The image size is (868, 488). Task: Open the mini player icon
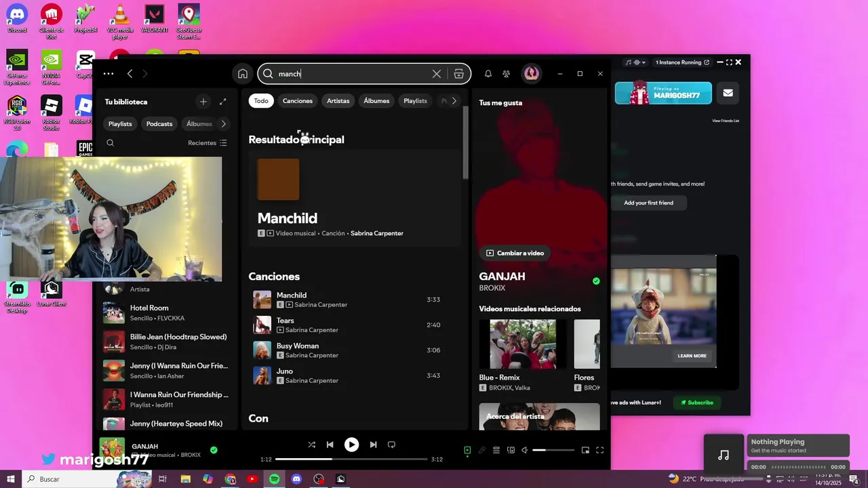tap(585, 449)
